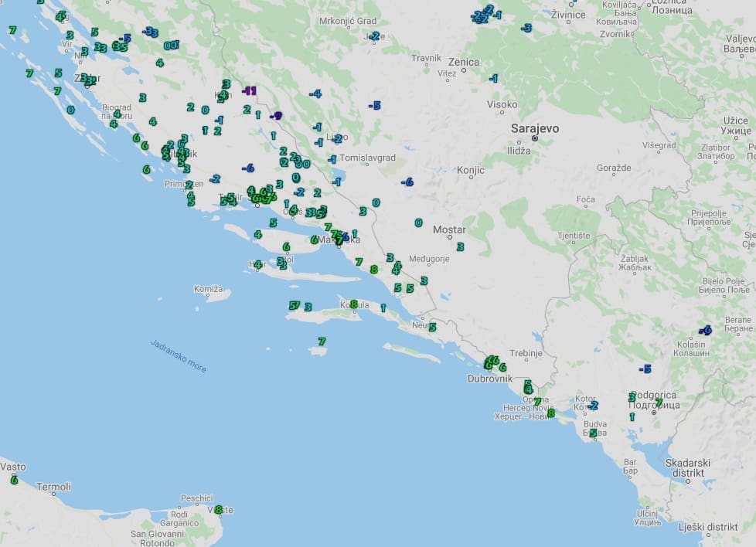756x547 pixels.
Task: Select the Dubrovnik city label
Action: pos(490,379)
